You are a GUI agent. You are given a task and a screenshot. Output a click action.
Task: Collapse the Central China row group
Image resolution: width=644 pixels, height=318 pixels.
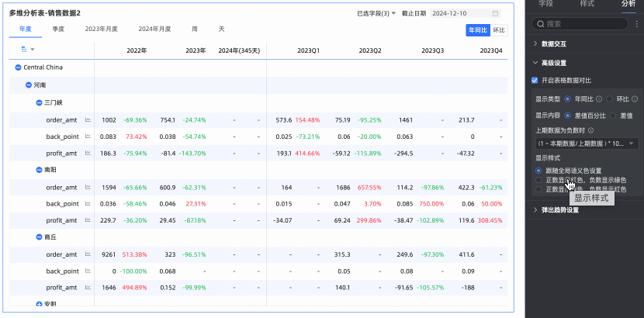pos(18,67)
